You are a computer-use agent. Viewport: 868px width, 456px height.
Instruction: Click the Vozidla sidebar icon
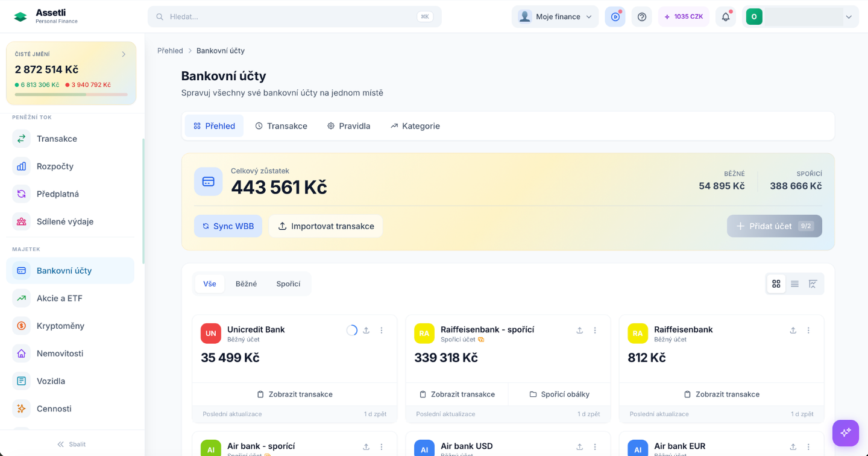pyautogui.click(x=22, y=381)
